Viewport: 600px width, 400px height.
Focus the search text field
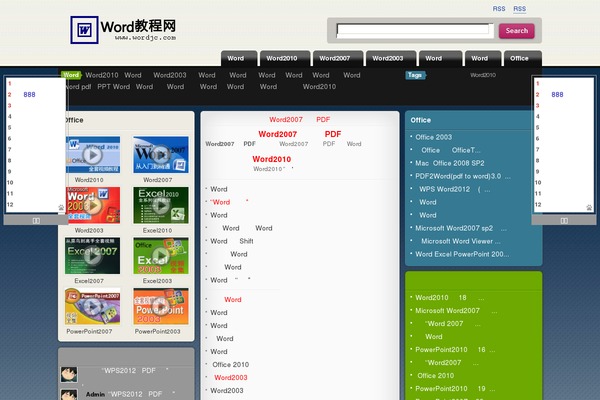(413, 30)
